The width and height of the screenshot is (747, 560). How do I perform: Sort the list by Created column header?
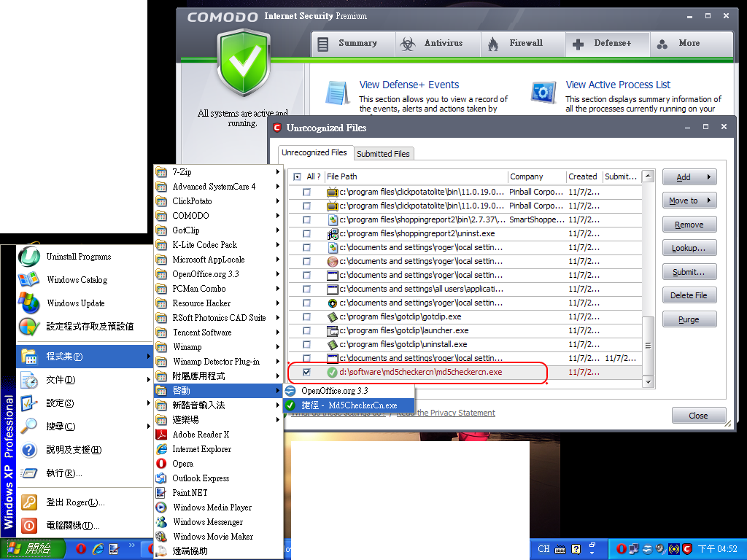[x=584, y=176]
